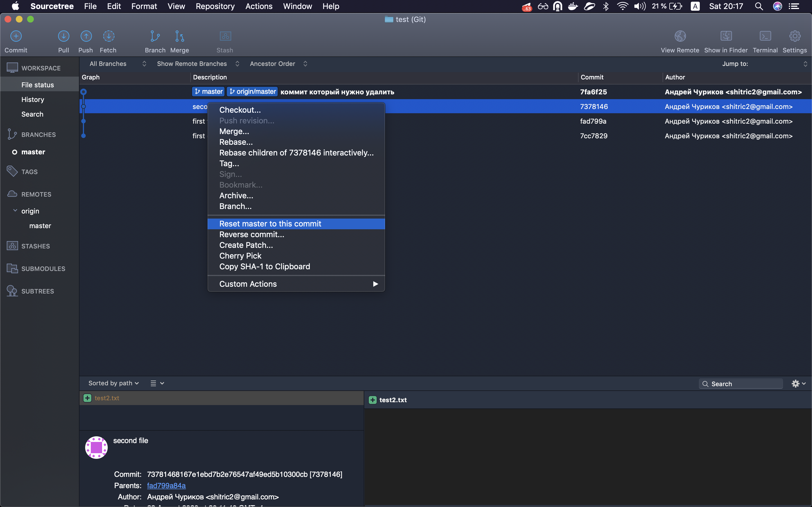This screenshot has height=507, width=812.
Task: Click the Fetch toolbar icon
Action: coord(108,36)
